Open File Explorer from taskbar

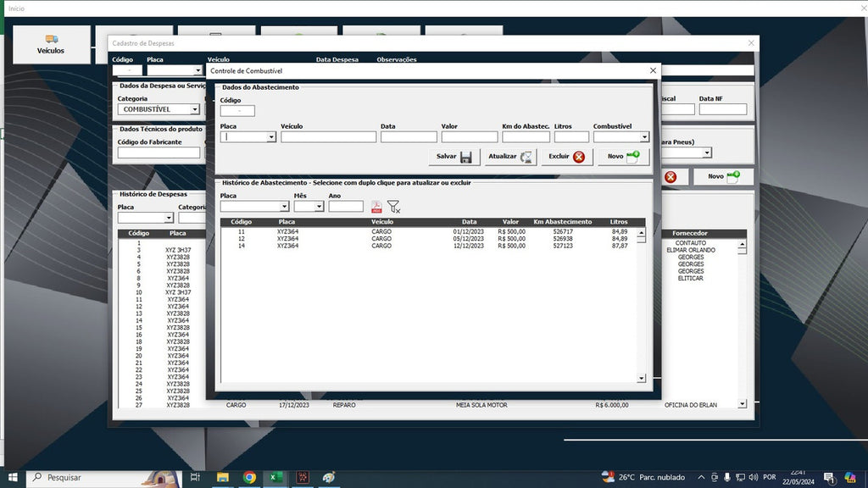(x=223, y=477)
